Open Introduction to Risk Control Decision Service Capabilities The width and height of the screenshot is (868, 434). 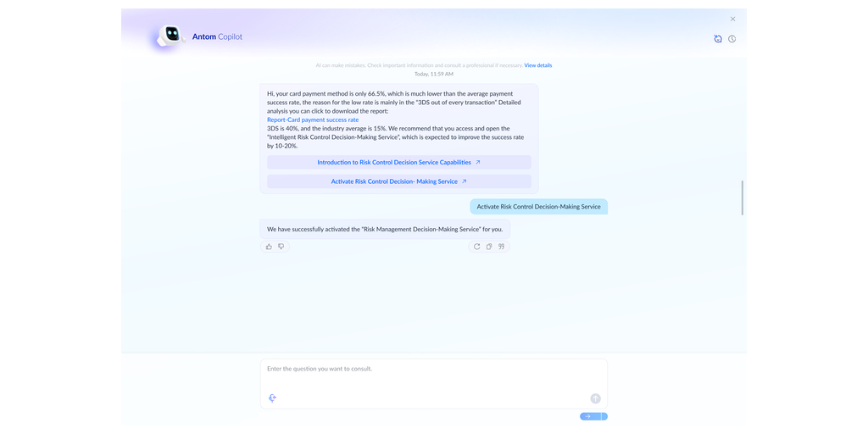click(398, 162)
